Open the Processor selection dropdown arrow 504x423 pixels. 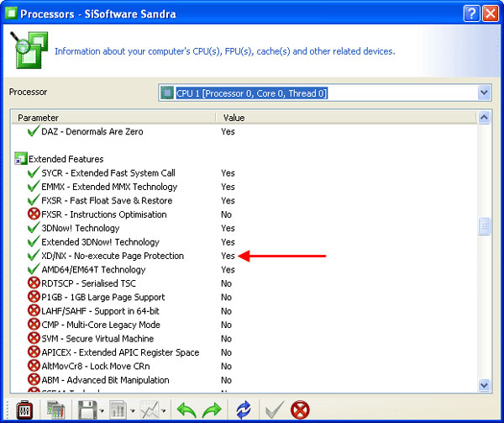484,93
